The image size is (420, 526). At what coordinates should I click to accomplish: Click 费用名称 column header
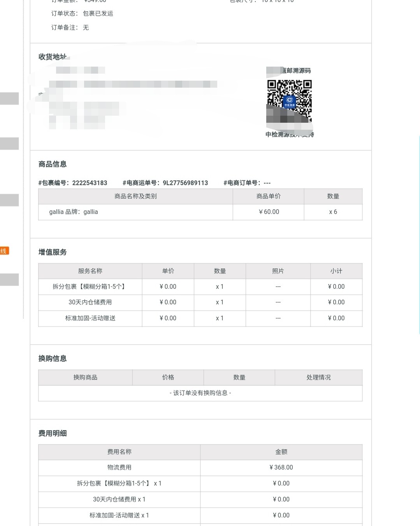tap(119, 452)
